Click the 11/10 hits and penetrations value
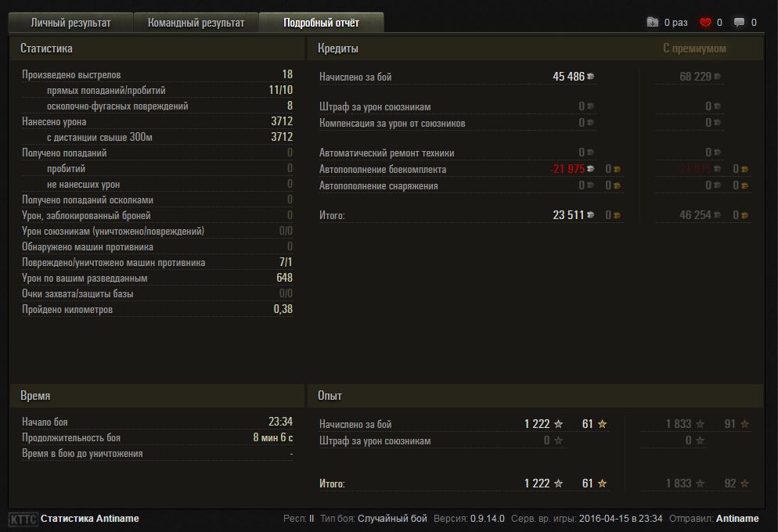778x532 pixels. pos(281,90)
